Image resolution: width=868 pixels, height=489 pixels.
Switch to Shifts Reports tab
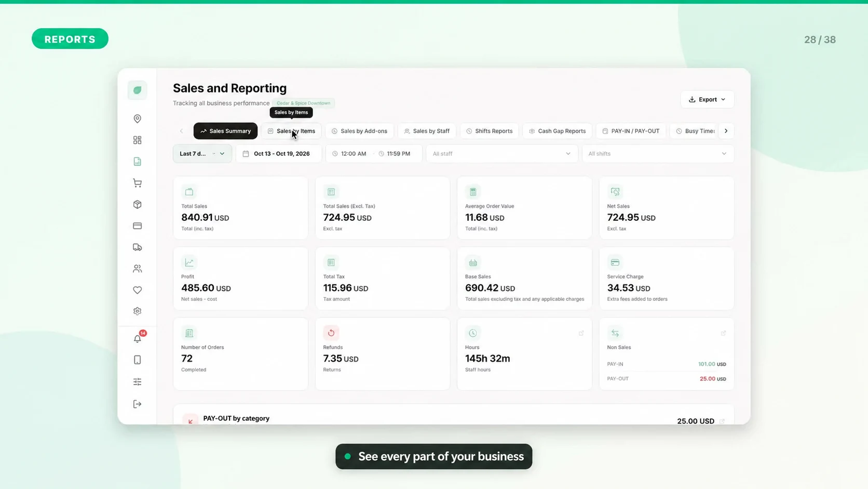tap(489, 131)
